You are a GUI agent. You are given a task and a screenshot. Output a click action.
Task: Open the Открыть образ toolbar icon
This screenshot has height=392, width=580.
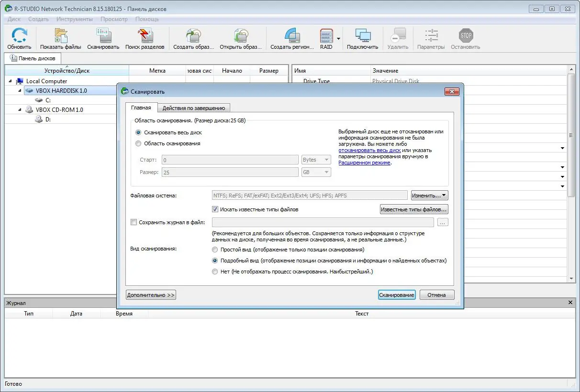coord(241,36)
